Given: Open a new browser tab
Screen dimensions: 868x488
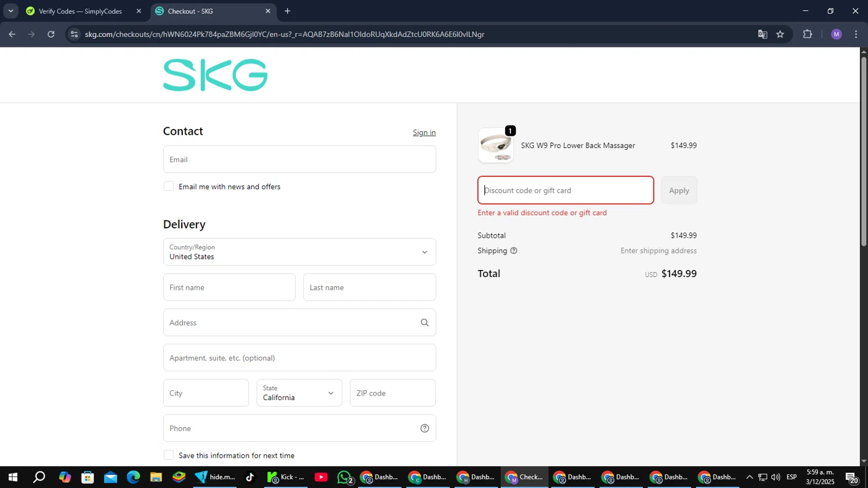Looking at the screenshot, I should point(288,11).
